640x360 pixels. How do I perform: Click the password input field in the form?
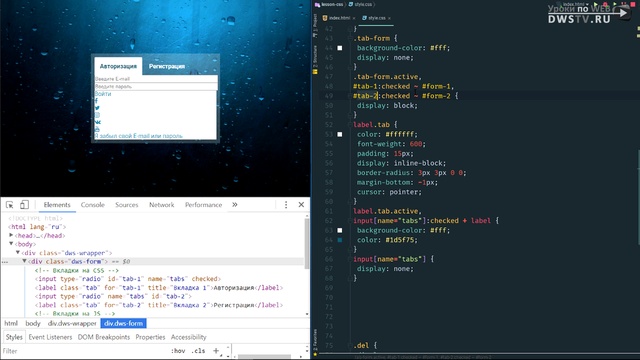[x=156, y=87]
